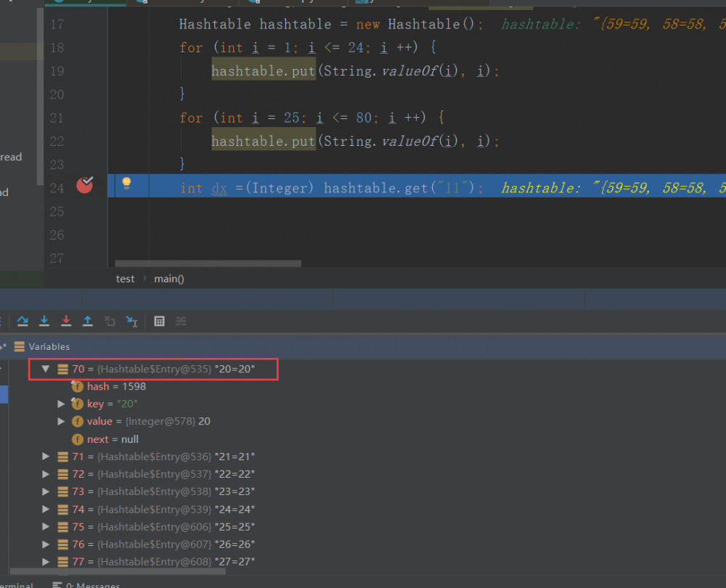Open the Variables panel tab
726x588 pixels.
[49, 346]
